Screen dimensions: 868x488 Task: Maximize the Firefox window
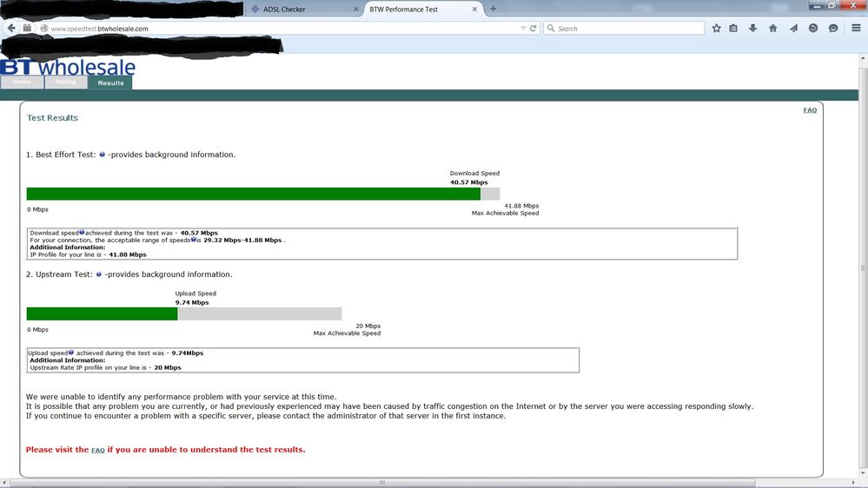point(832,5)
